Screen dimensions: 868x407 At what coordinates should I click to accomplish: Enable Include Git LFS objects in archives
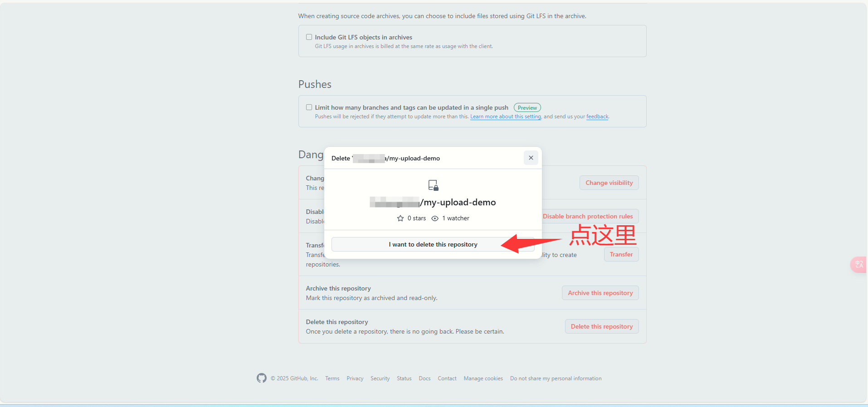point(309,37)
